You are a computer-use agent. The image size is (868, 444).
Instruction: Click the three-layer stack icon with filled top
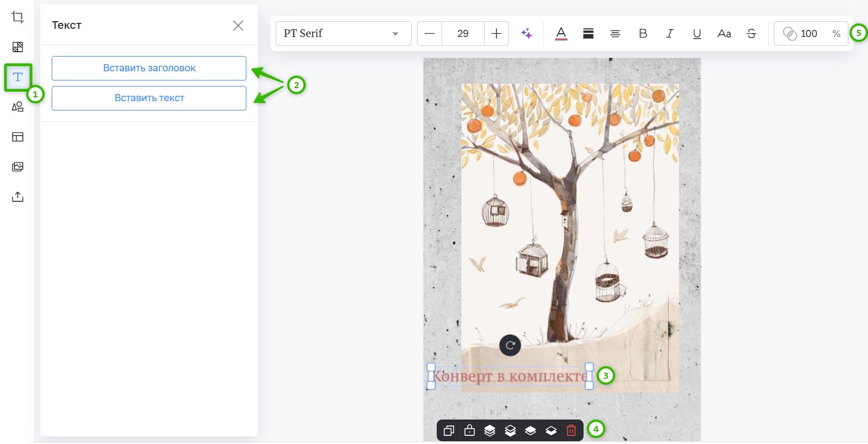(x=489, y=430)
